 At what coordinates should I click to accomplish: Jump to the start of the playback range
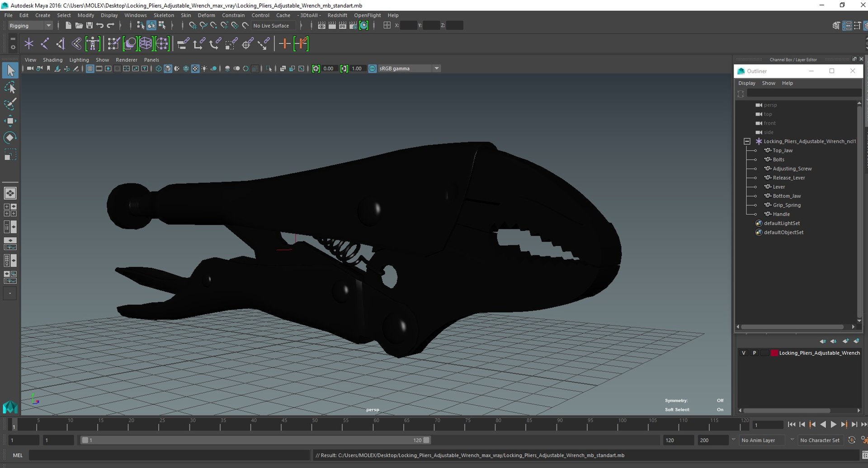pyautogui.click(x=791, y=425)
